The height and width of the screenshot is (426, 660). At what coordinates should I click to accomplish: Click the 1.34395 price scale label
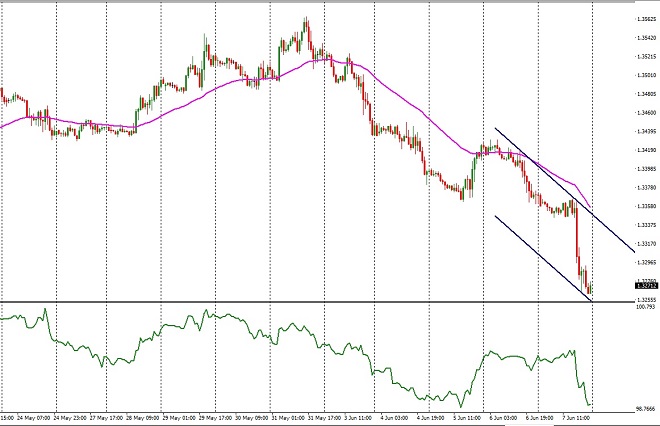tap(647, 131)
